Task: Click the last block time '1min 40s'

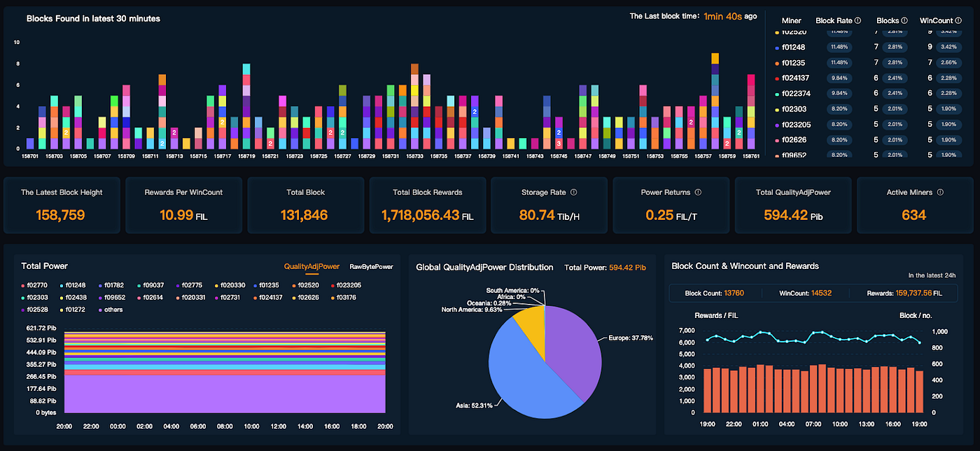Action: click(x=723, y=15)
